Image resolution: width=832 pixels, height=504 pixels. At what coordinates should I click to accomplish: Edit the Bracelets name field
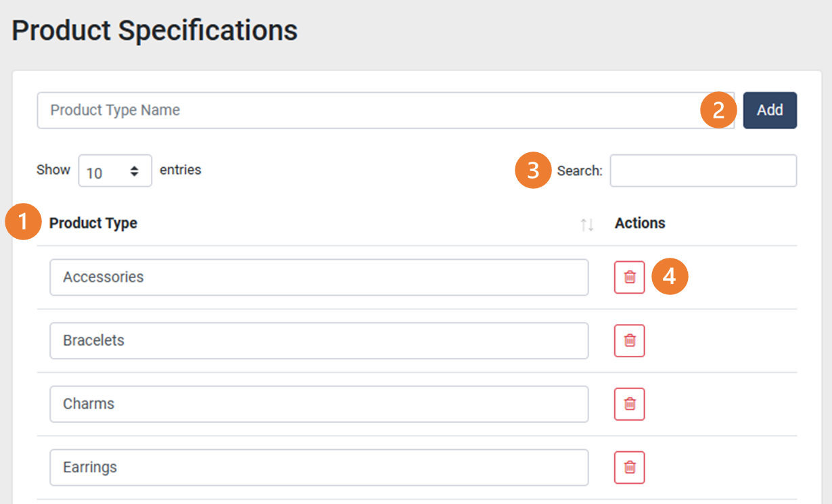318,340
